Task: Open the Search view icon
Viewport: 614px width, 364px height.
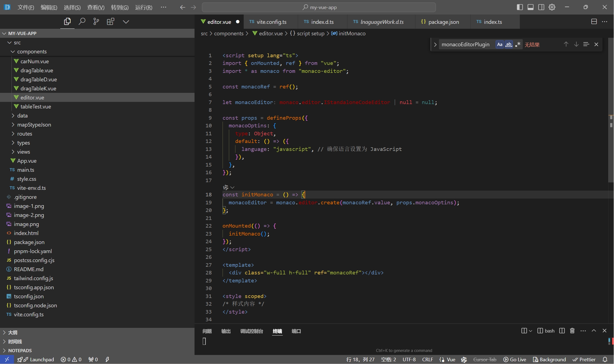Action: [x=82, y=21]
